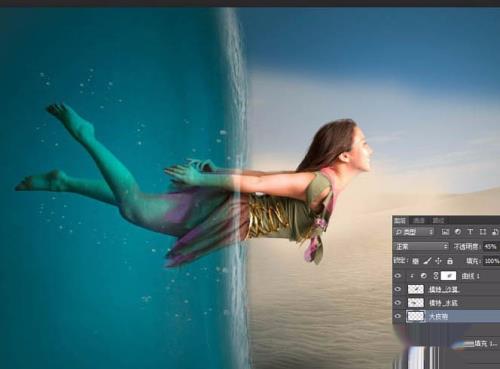500x369 pixels.
Task: Click the fill field showing 100%
Action: pos(492,261)
